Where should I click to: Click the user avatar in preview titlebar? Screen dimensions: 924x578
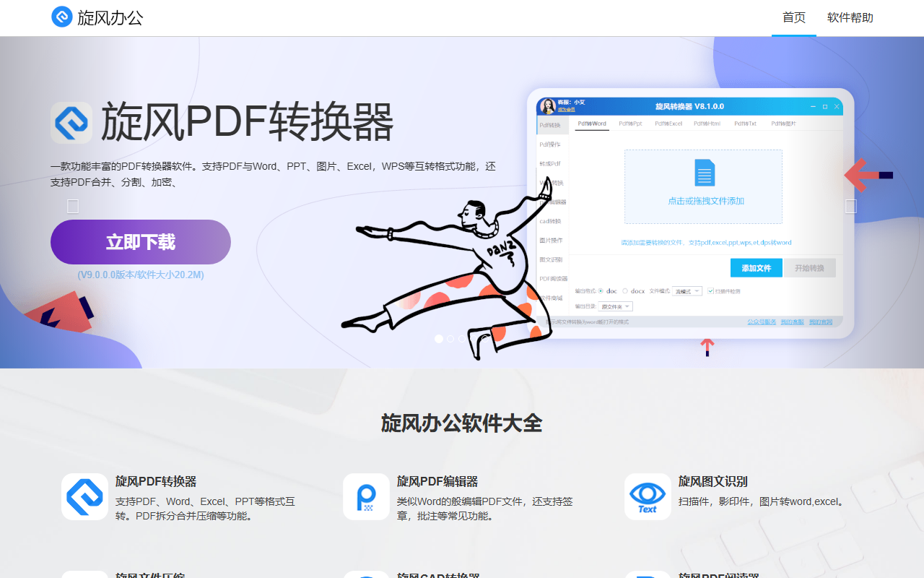548,106
